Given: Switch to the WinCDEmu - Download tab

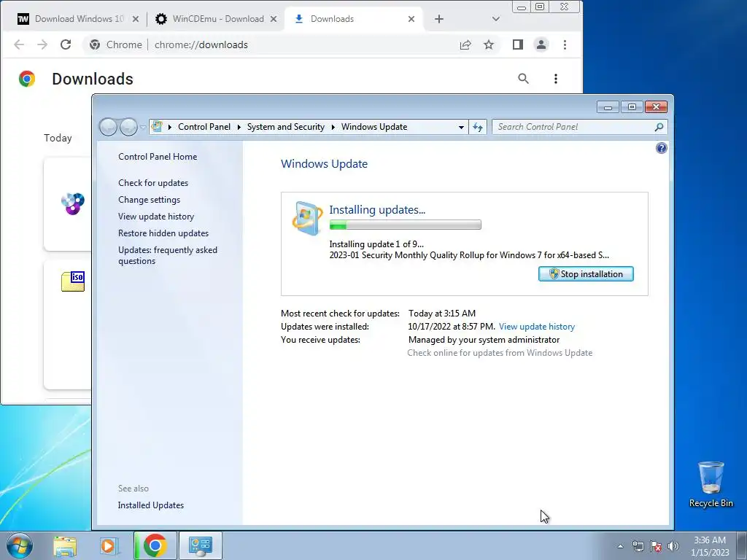Looking at the screenshot, I should click(x=217, y=19).
